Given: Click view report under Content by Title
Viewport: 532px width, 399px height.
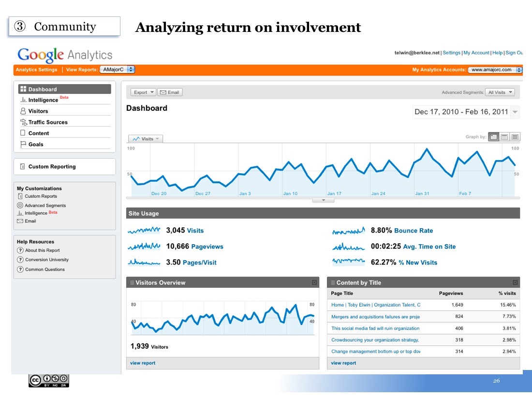Looking at the screenshot, I should pos(343,363).
